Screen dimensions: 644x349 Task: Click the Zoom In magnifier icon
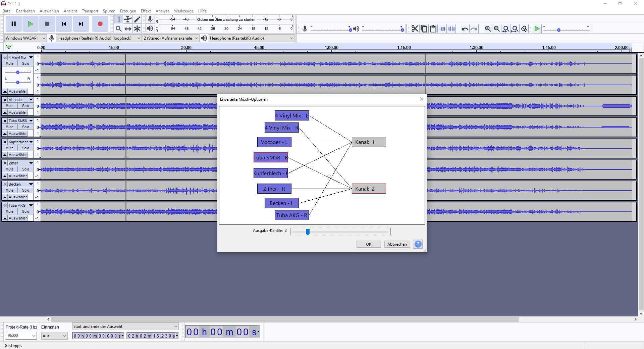(x=488, y=29)
